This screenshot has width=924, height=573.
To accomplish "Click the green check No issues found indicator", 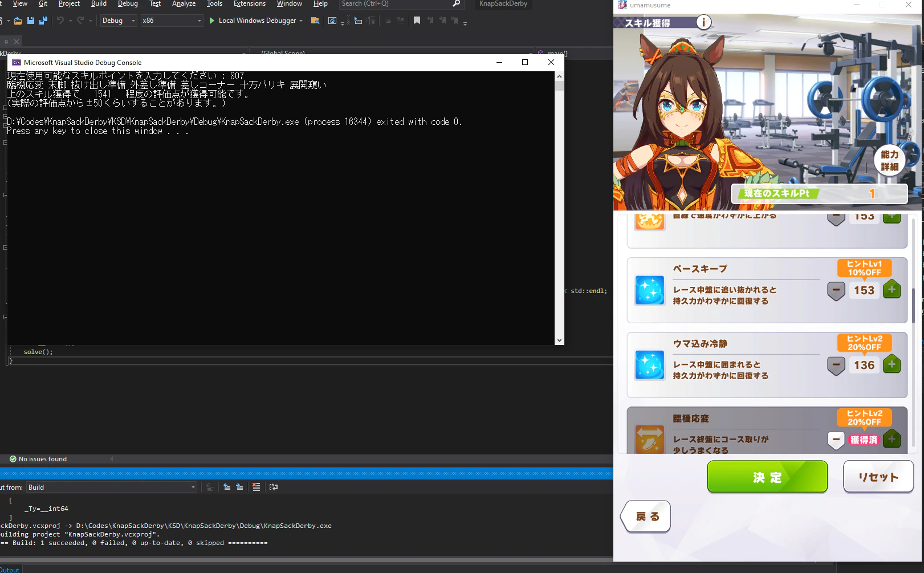I will [38, 459].
